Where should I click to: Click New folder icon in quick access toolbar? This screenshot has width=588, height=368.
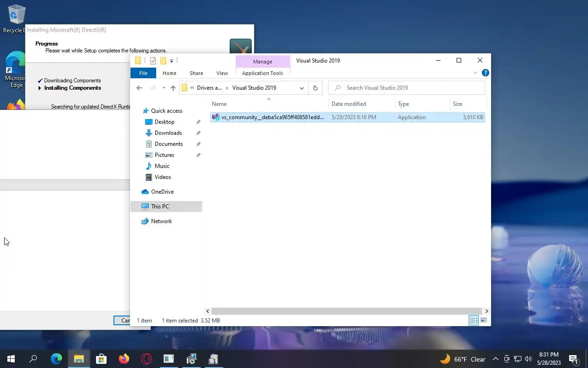[163, 61]
